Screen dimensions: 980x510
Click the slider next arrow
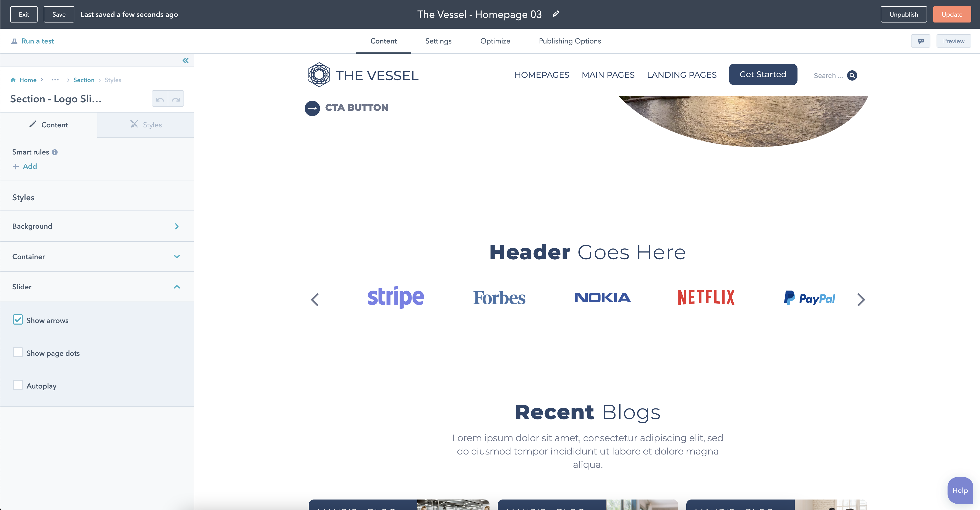pos(861,300)
